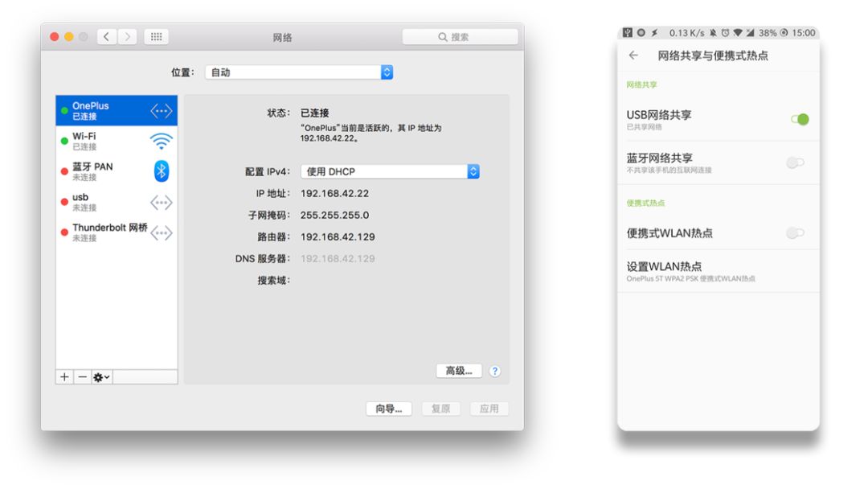Open the help question mark button
Viewport: 868px width, 489px height.
click(x=495, y=371)
